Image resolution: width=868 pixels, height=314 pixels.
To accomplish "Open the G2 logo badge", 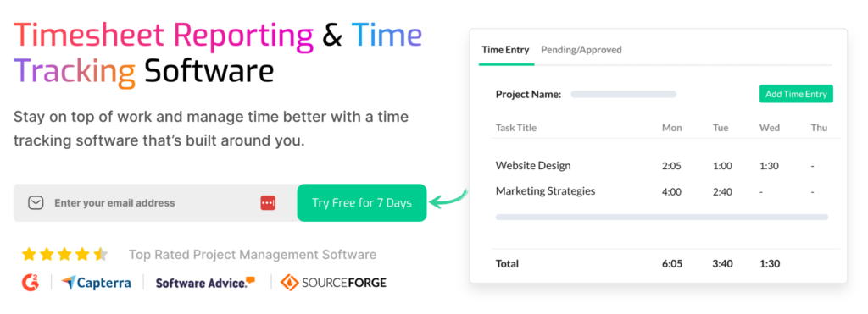I will click(x=31, y=283).
